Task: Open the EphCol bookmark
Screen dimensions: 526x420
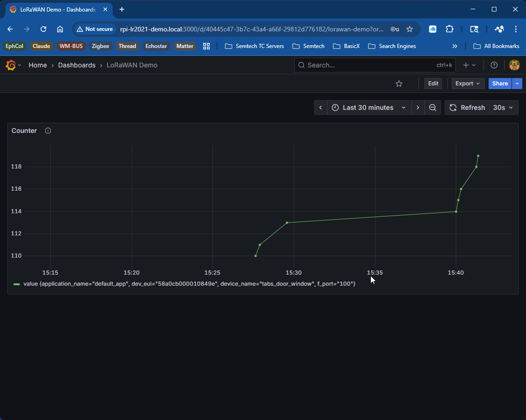Action: (14, 46)
